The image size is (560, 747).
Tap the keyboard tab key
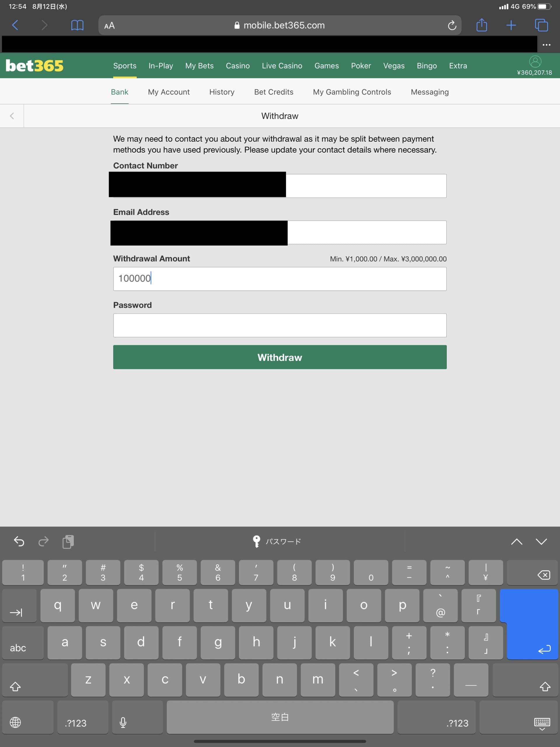(x=19, y=605)
